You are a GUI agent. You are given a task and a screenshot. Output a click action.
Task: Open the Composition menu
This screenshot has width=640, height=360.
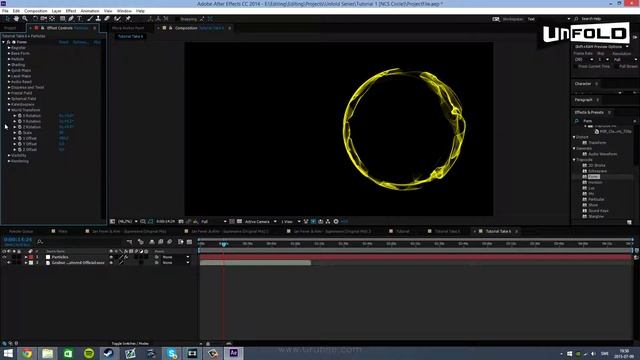coord(36,11)
